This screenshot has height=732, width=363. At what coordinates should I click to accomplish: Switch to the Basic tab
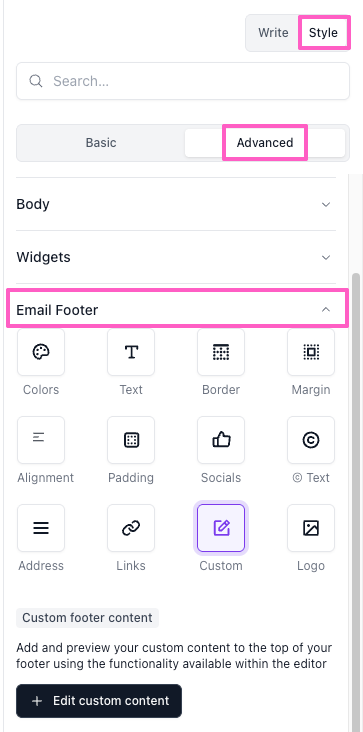pos(101,142)
